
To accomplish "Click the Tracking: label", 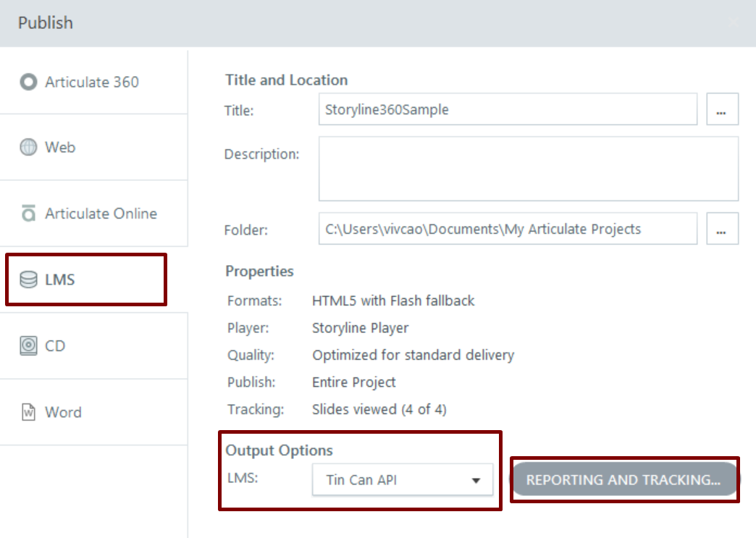I will coord(256,409).
